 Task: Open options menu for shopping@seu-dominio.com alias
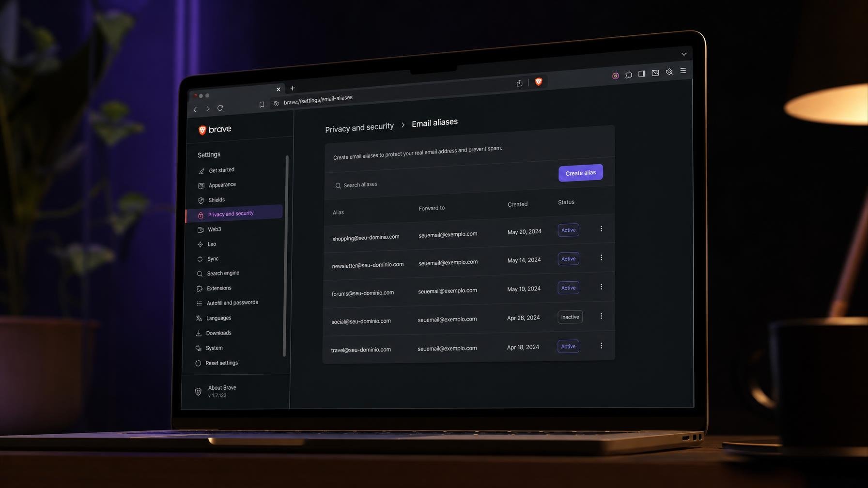point(601,229)
